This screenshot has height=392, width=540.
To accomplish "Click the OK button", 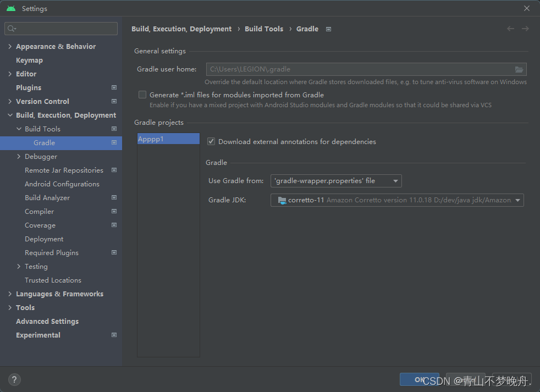I will [419, 379].
